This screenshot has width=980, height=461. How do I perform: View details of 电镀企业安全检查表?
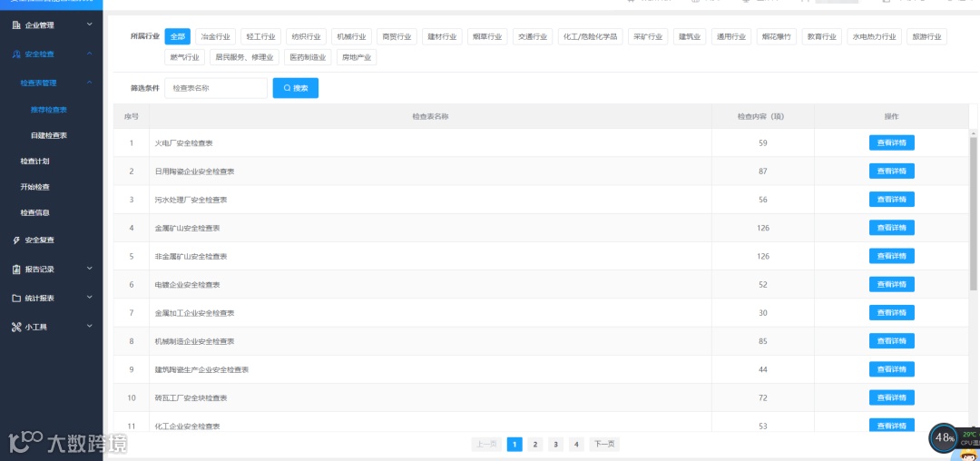(891, 284)
